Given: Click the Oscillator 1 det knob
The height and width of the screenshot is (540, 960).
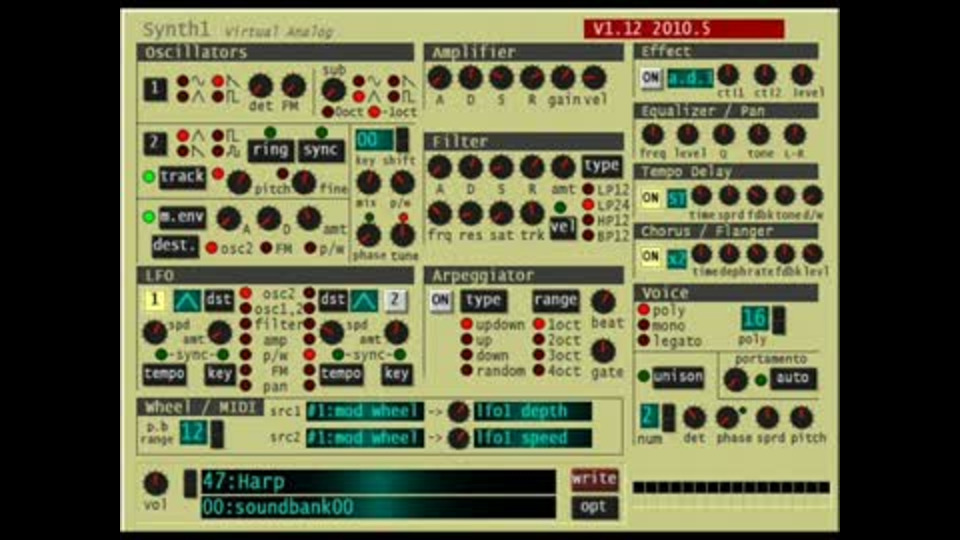Looking at the screenshot, I should (x=261, y=86).
